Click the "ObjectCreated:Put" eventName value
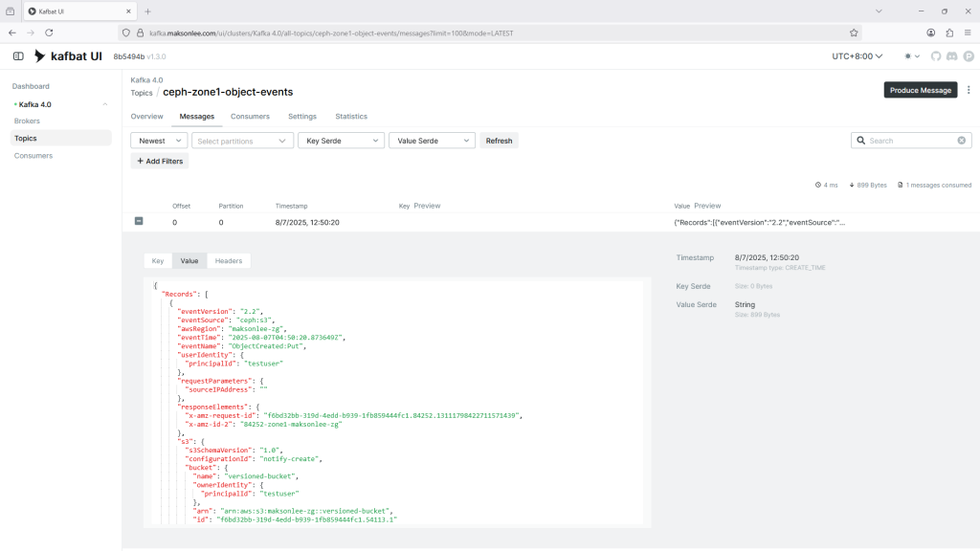 (x=266, y=346)
